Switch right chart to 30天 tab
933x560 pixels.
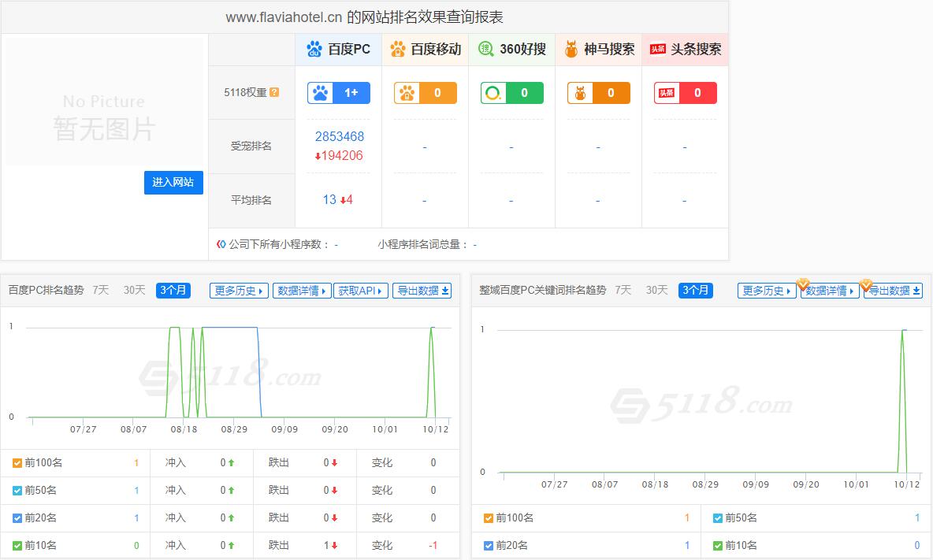click(x=656, y=290)
